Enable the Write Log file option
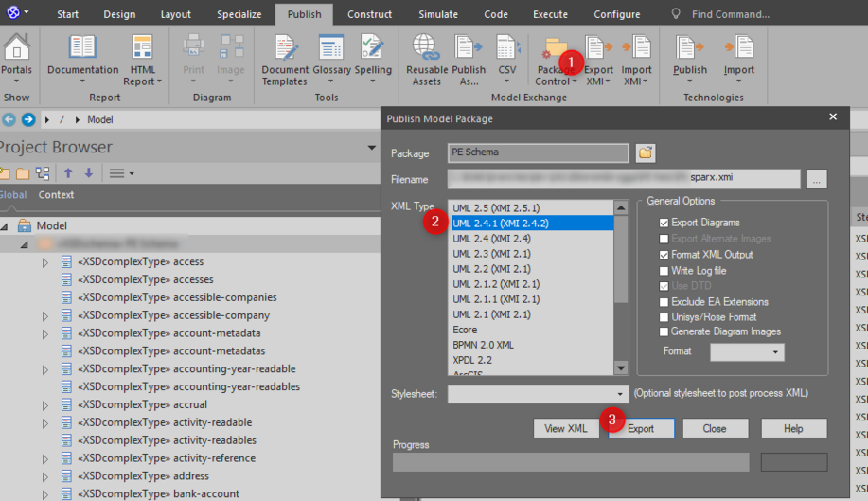The image size is (868, 501). pos(664,270)
